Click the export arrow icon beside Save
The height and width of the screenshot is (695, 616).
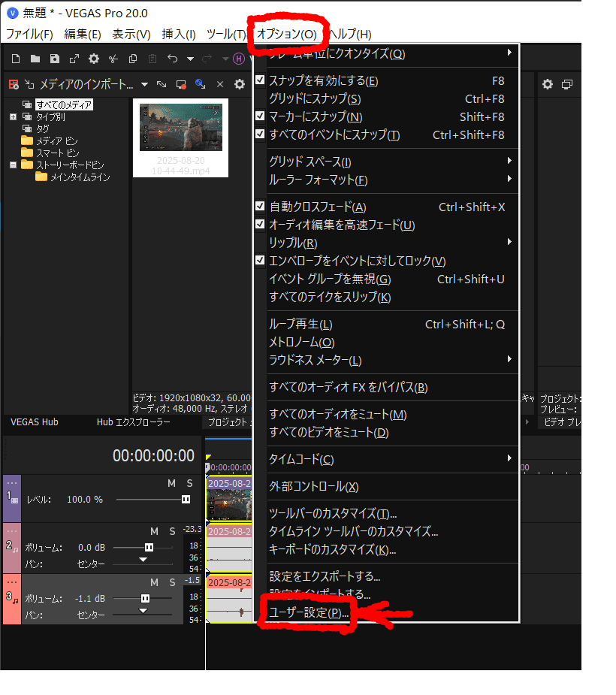point(74,59)
